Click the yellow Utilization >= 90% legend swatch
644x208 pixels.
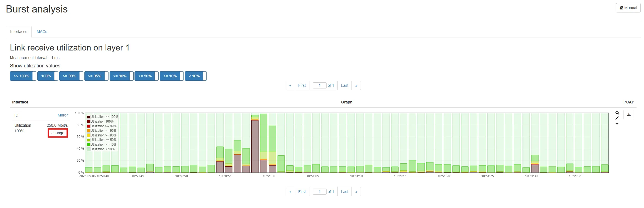[x=89, y=135]
